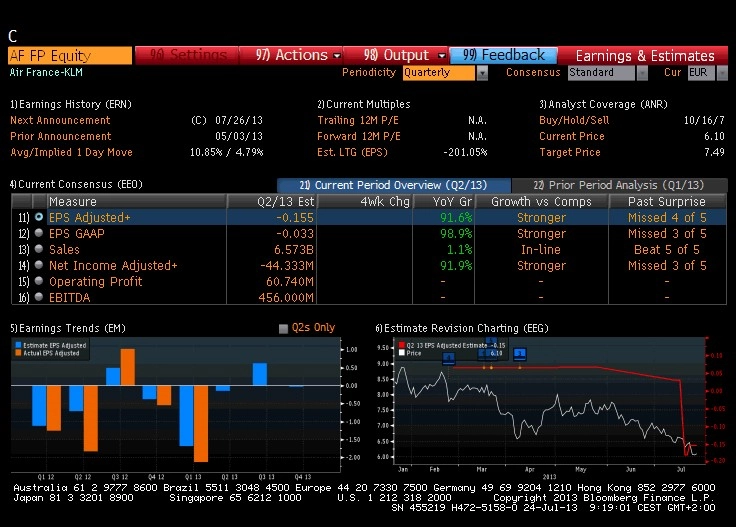This screenshot has height=527, width=736.
Task: Open 5) Earnings Trends (EM) section
Action: (x=68, y=328)
